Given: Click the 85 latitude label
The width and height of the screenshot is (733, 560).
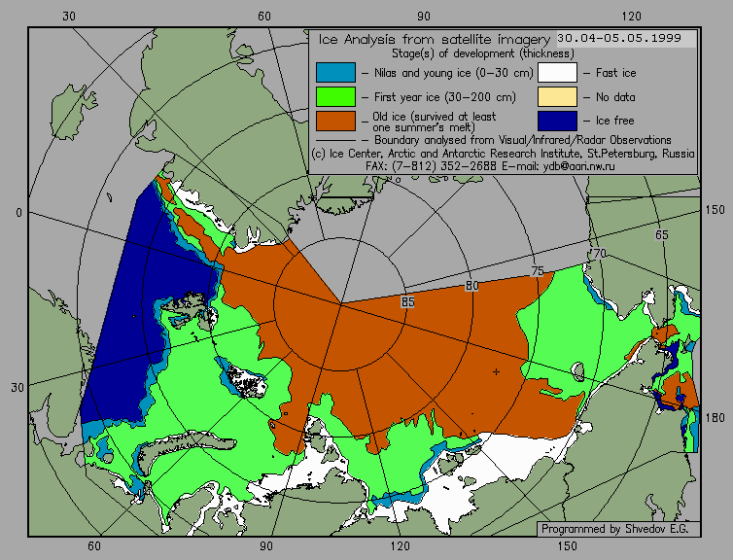Looking at the screenshot, I should [x=407, y=302].
